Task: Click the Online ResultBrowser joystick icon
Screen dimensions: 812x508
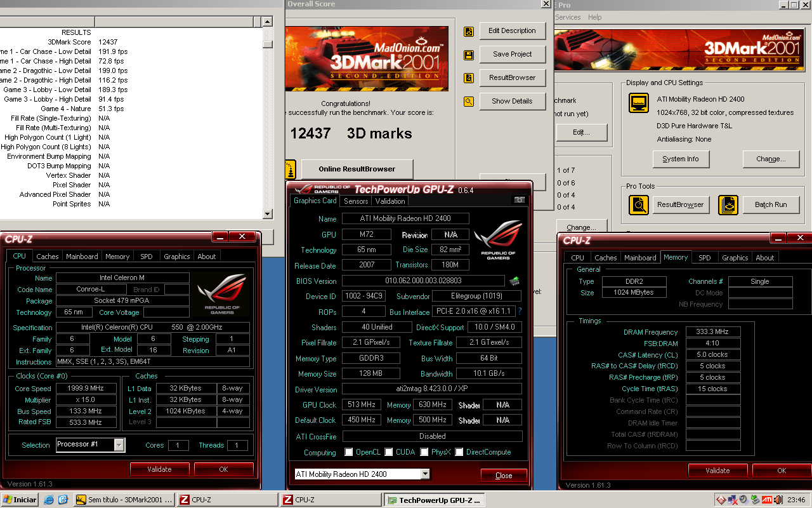Action: click(x=290, y=169)
